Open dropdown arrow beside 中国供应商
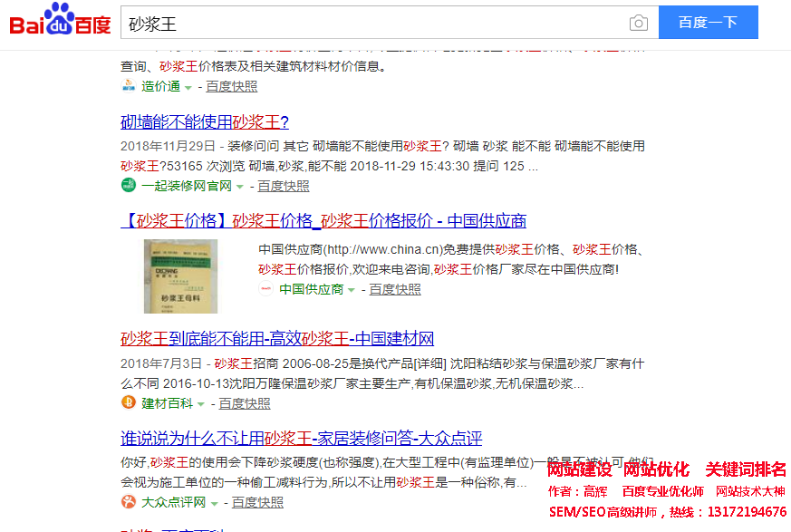 (352, 290)
